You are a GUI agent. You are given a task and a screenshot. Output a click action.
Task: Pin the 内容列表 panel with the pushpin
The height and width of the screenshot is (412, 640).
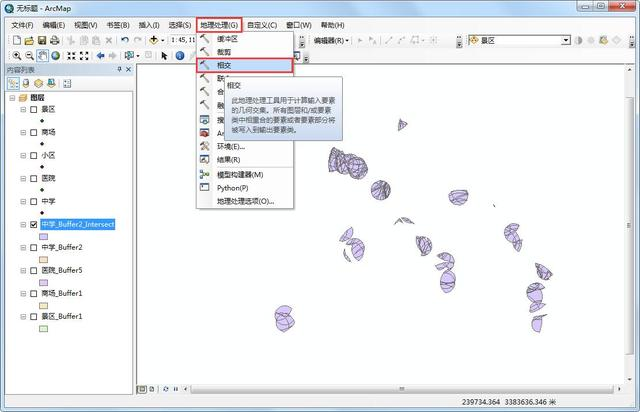pos(120,69)
